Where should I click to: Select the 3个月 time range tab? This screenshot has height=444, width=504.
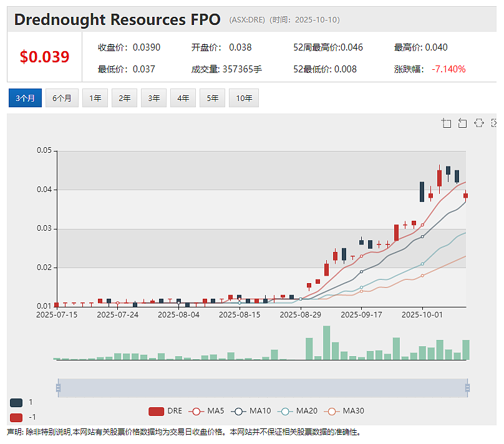tap(25, 98)
